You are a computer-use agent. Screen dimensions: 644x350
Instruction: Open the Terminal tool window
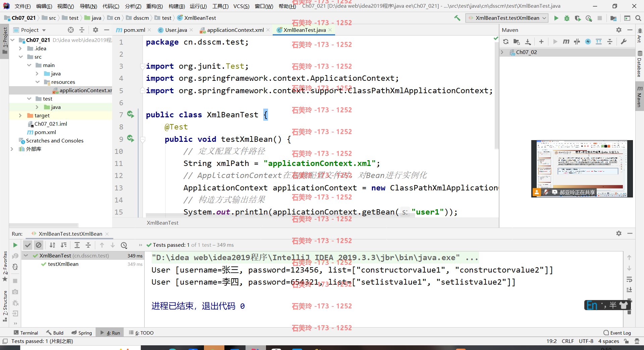pos(26,333)
